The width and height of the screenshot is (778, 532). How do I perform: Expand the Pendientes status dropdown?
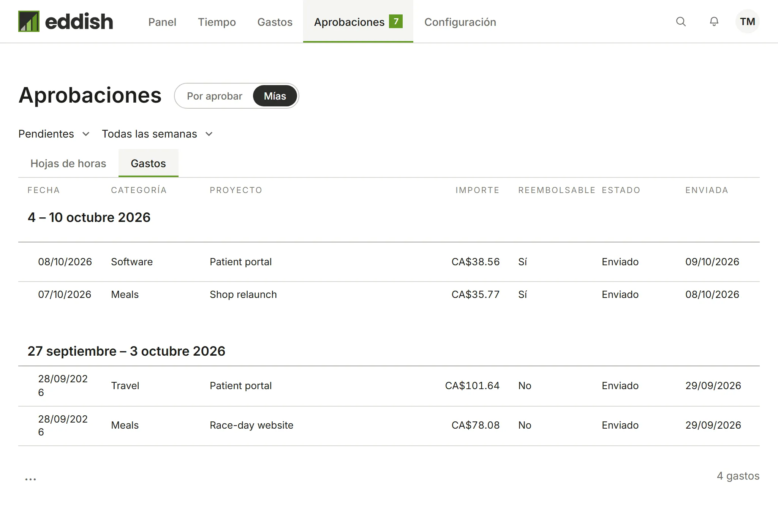point(54,134)
